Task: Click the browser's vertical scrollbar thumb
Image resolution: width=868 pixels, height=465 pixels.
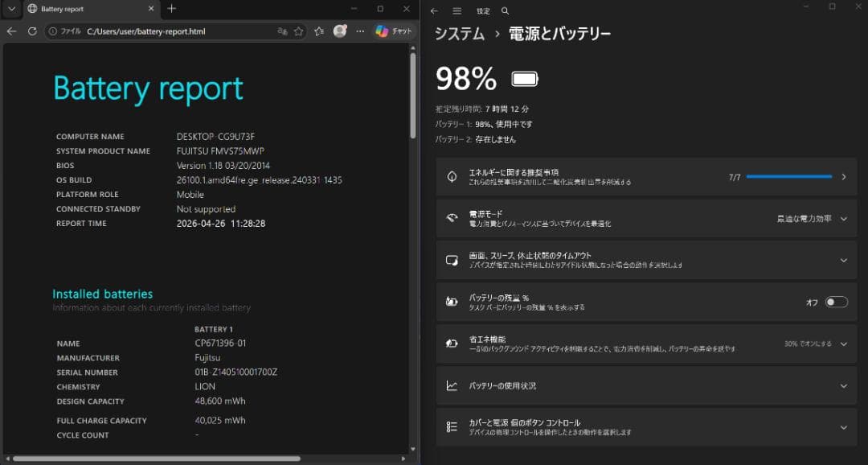Action: 412,95
